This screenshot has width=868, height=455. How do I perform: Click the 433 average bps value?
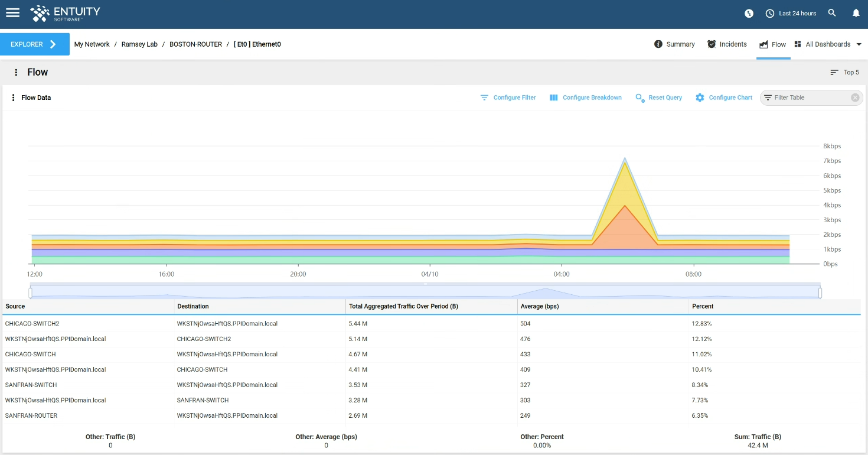coord(526,355)
